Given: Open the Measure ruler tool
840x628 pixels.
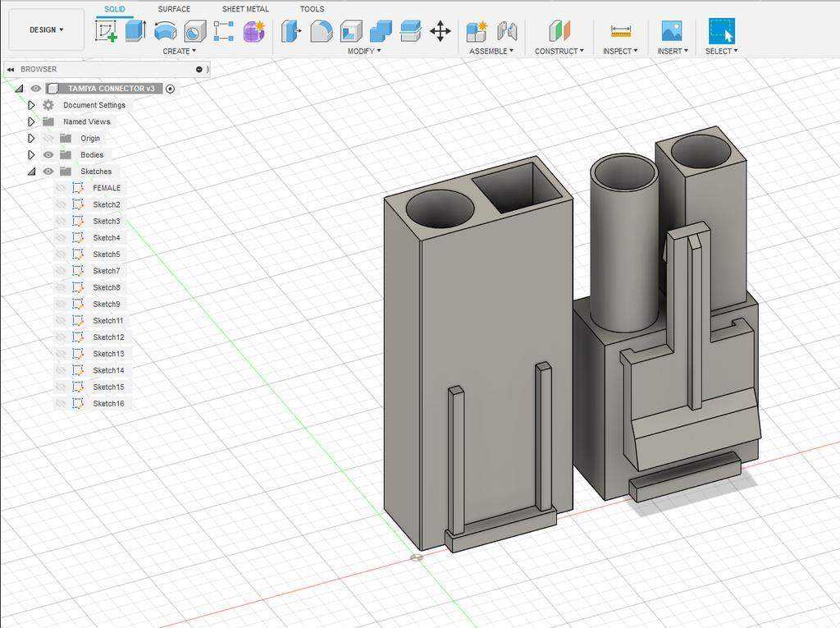Looking at the screenshot, I should [x=620, y=31].
